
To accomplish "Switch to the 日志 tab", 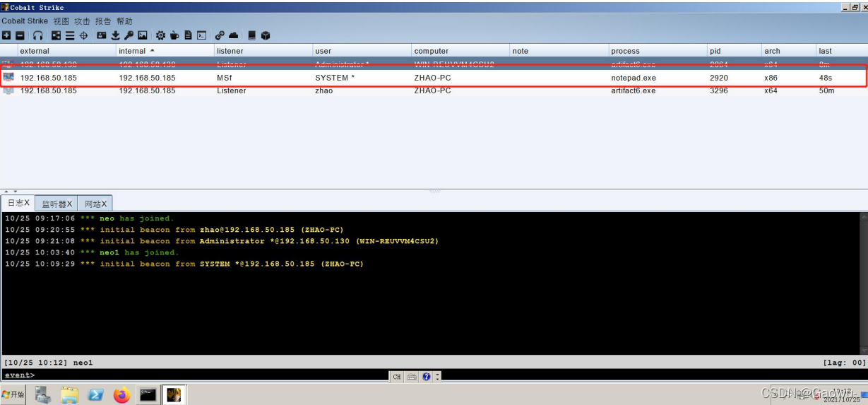I will click(18, 203).
